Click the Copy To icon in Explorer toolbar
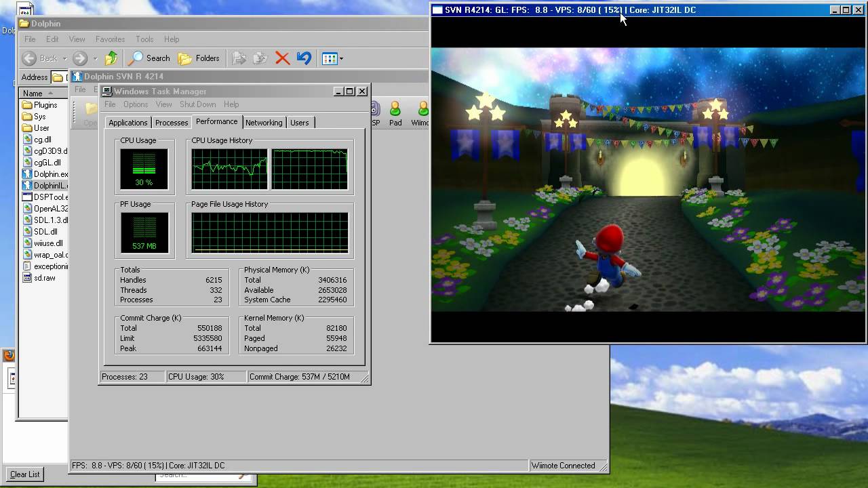868x488 pixels. pos(260,58)
